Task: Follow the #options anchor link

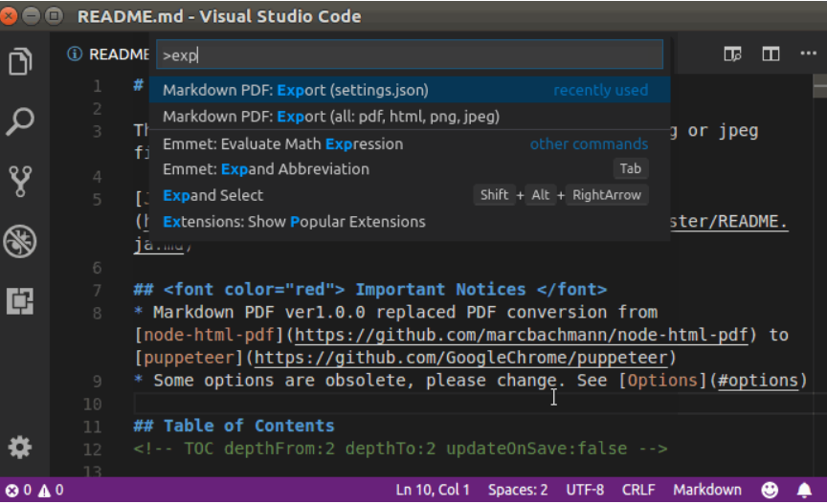Action: [758, 381]
